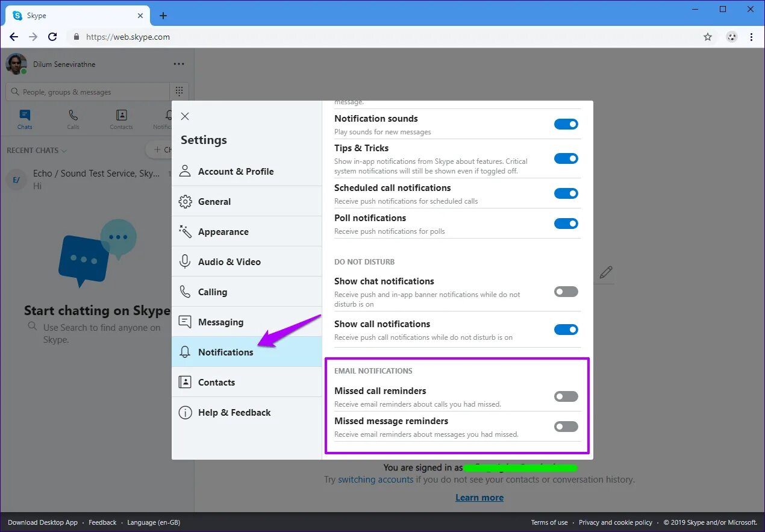Open Terms of use link
Image resolution: width=765 pixels, height=532 pixels.
[x=549, y=522]
